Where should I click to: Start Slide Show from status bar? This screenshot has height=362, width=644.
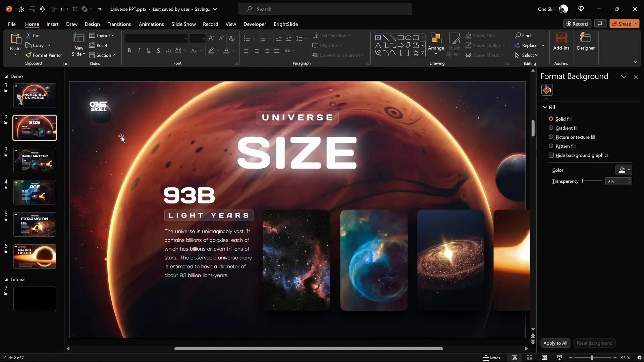pos(559,358)
